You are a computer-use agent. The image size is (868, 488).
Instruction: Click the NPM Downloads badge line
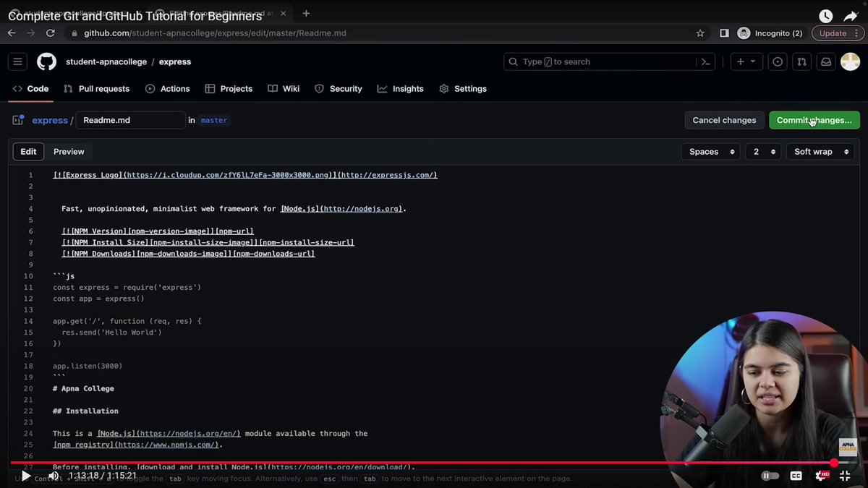point(188,254)
